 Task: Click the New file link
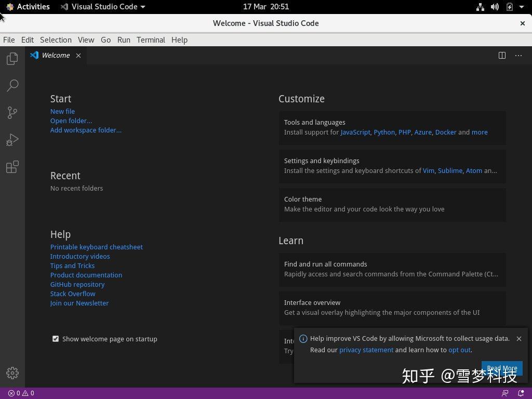click(x=62, y=111)
